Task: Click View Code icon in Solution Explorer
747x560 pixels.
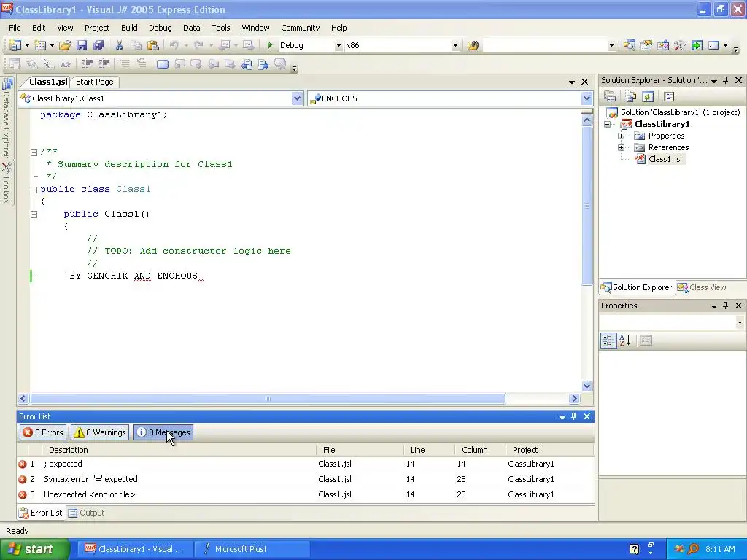Action: pyautogui.click(x=669, y=97)
